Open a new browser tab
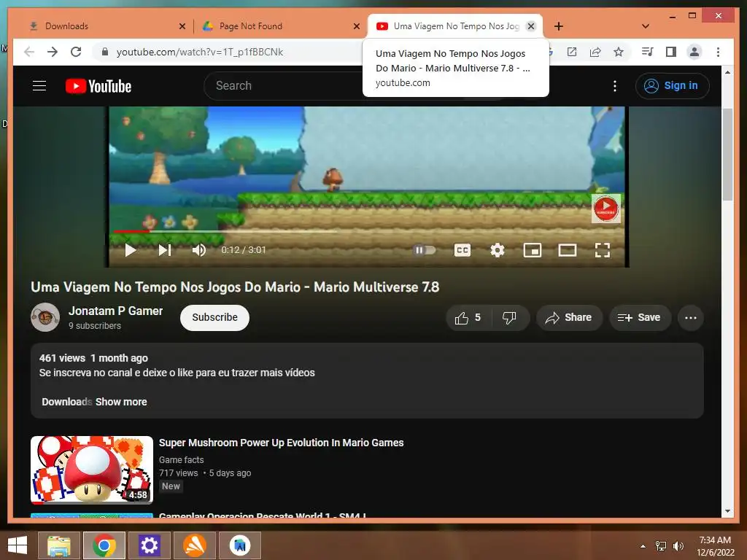 (x=558, y=26)
